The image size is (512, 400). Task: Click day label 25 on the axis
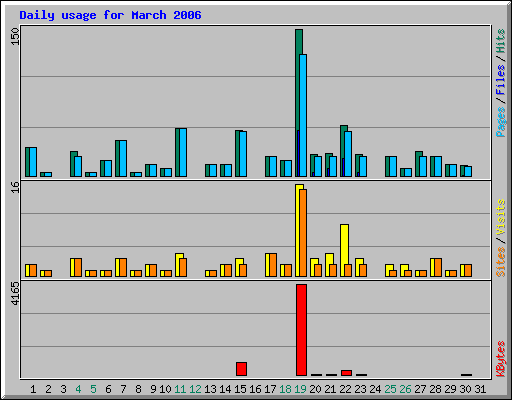coord(390,389)
